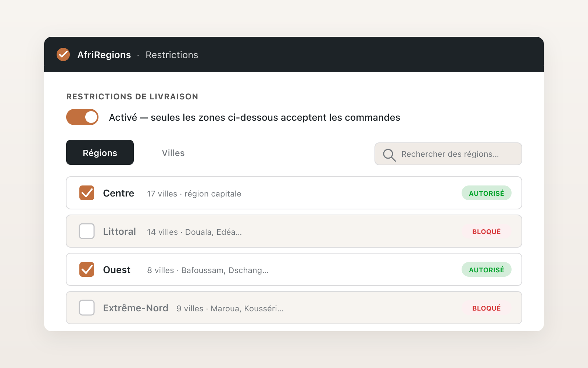Screen dimensions: 588x368
Task: Click the AfriRegions brand name
Action: pyautogui.click(x=104, y=55)
